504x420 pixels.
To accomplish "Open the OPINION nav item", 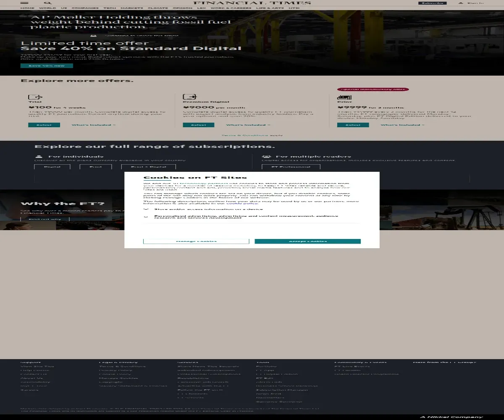I will point(182,8).
